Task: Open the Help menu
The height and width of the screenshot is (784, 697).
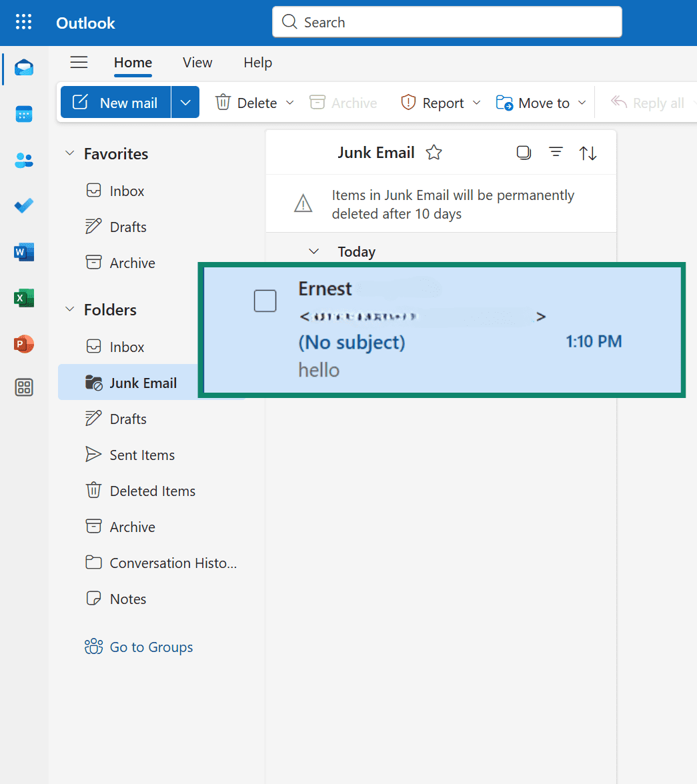Action: [x=257, y=62]
